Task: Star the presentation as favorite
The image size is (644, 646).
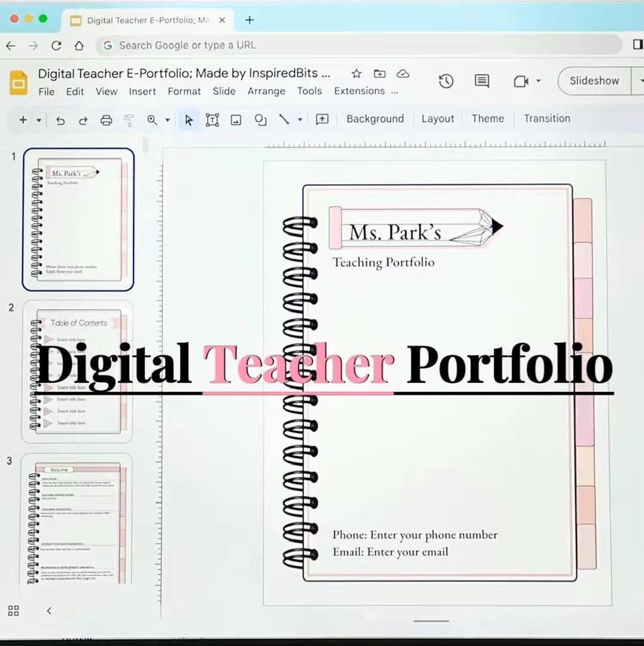Action: pos(356,73)
